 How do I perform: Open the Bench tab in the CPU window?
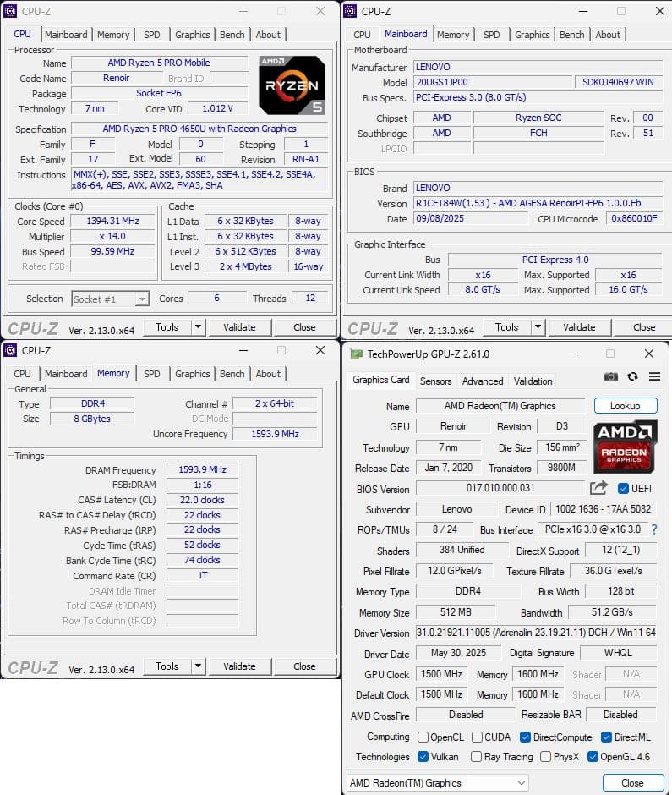click(232, 35)
